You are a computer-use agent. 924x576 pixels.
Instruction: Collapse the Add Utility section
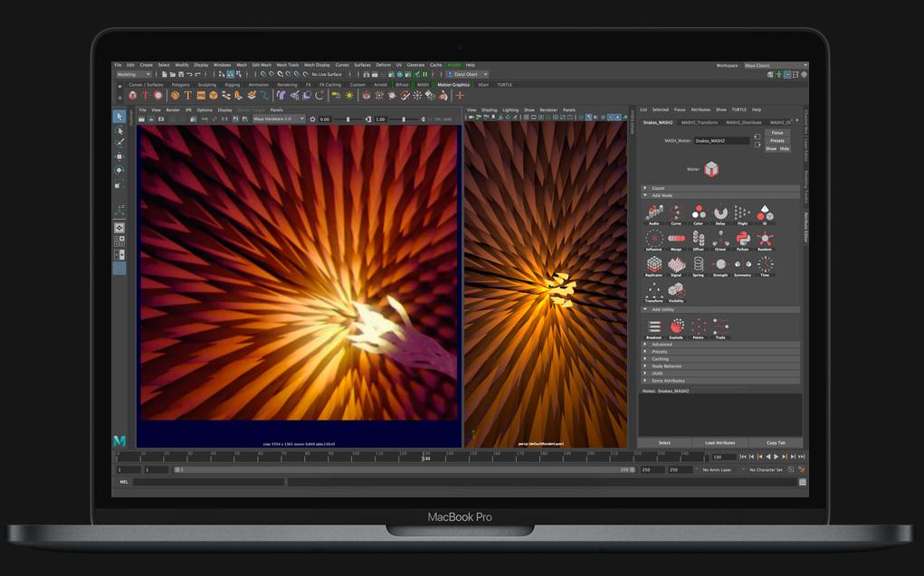pyautogui.click(x=720, y=309)
